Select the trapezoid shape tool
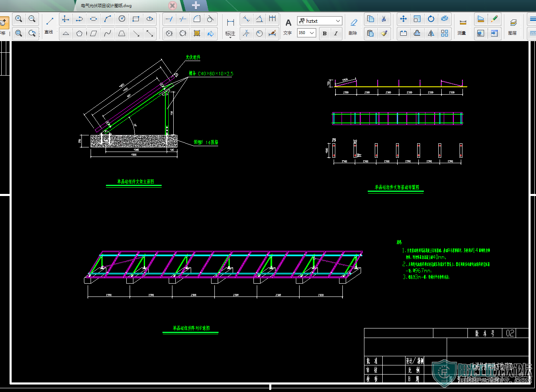536x392 pixels. pyautogui.click(x=122, y=33)
